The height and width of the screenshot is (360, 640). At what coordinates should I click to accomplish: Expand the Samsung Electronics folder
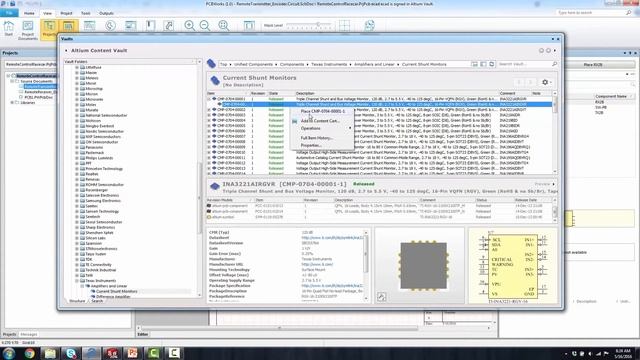pos(77,201)
